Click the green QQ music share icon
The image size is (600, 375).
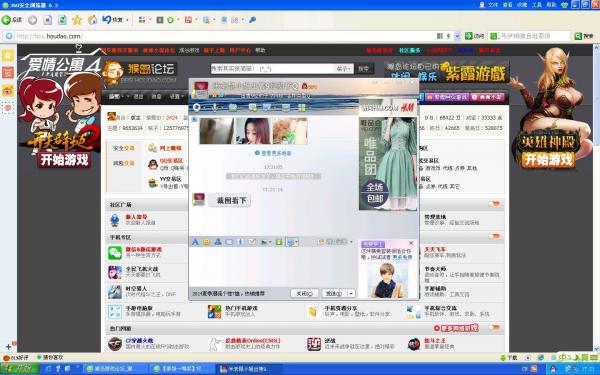279,242
